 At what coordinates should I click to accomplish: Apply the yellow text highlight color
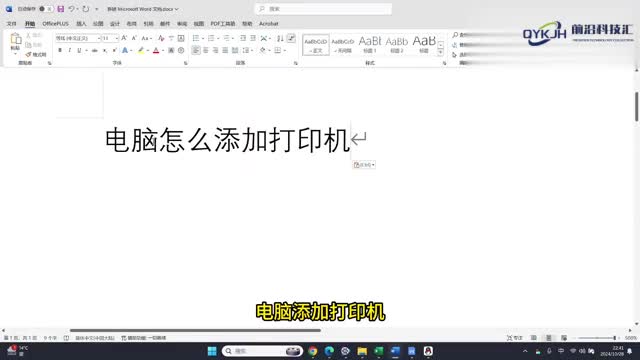(x=141, y=50)
